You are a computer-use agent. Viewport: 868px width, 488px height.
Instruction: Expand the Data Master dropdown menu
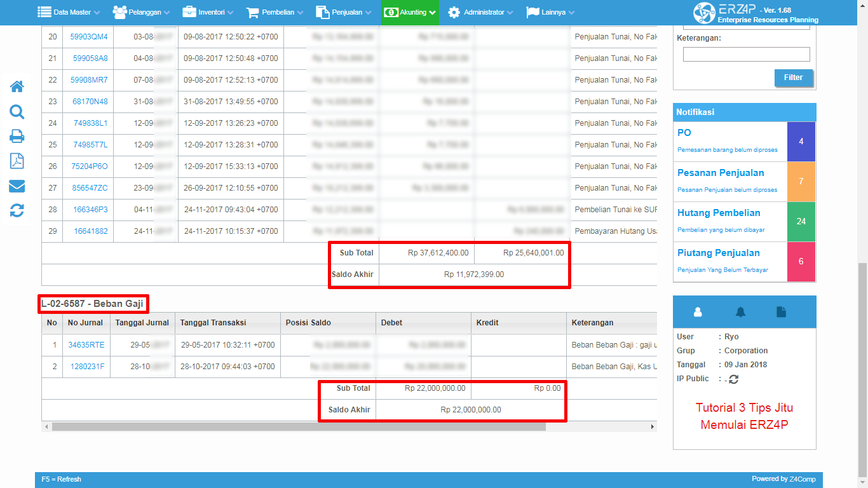[69, 13]
